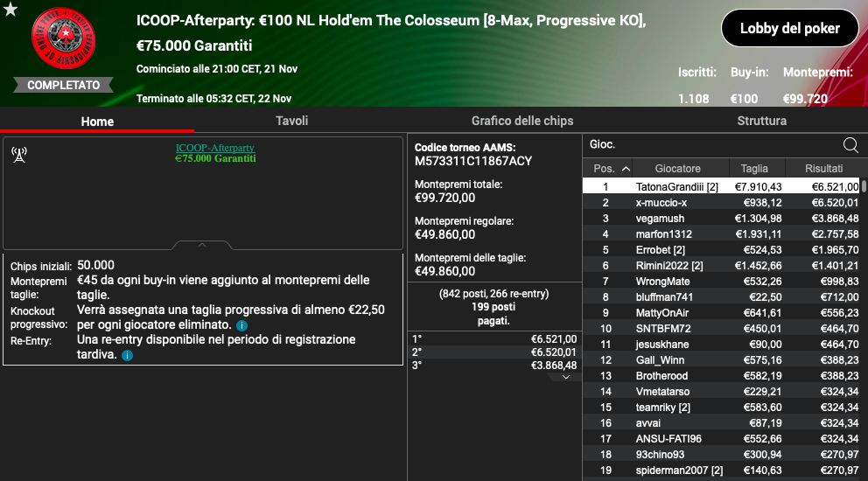Select player spiderman2007 [2]
This screenshot has height=481, width=868.
coord(679,471)
